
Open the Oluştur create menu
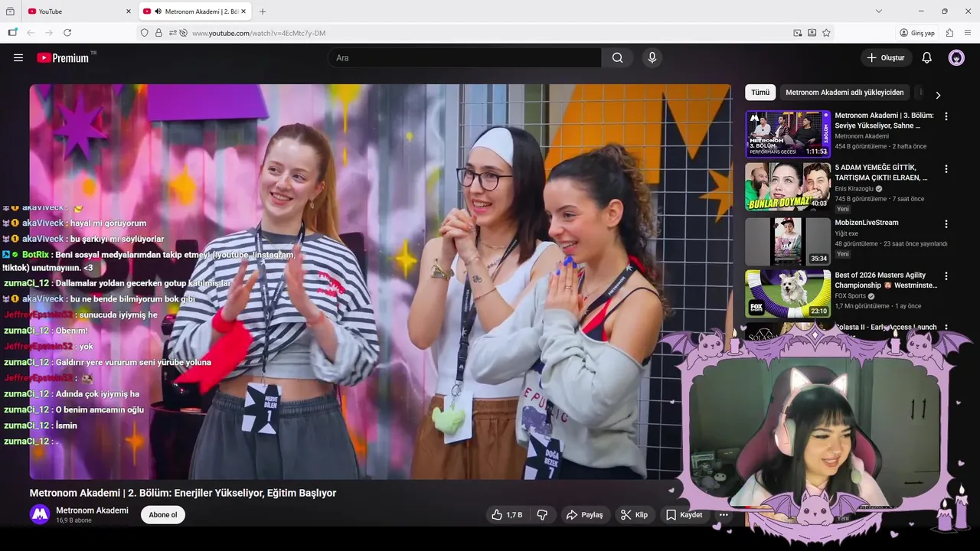coord(886,57)
